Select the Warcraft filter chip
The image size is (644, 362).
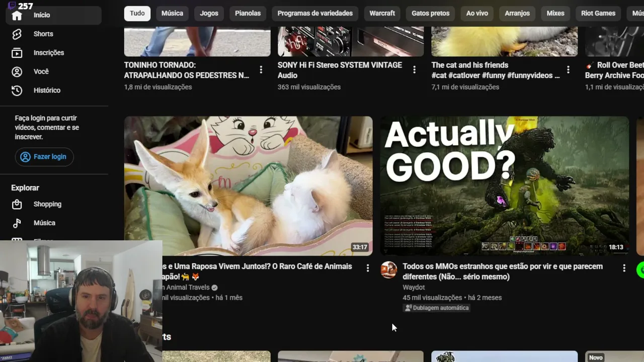pyautogui.click(x=382, y=13)
